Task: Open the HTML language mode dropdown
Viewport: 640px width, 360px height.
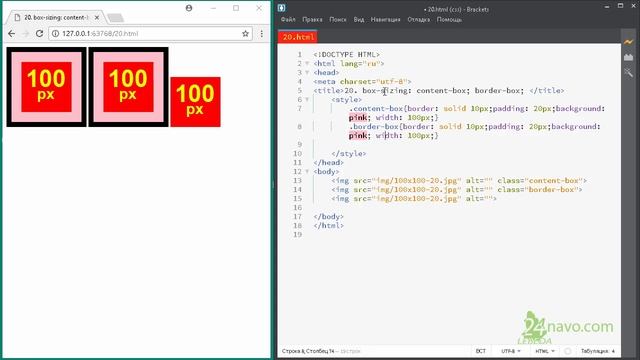Action: 544,351
